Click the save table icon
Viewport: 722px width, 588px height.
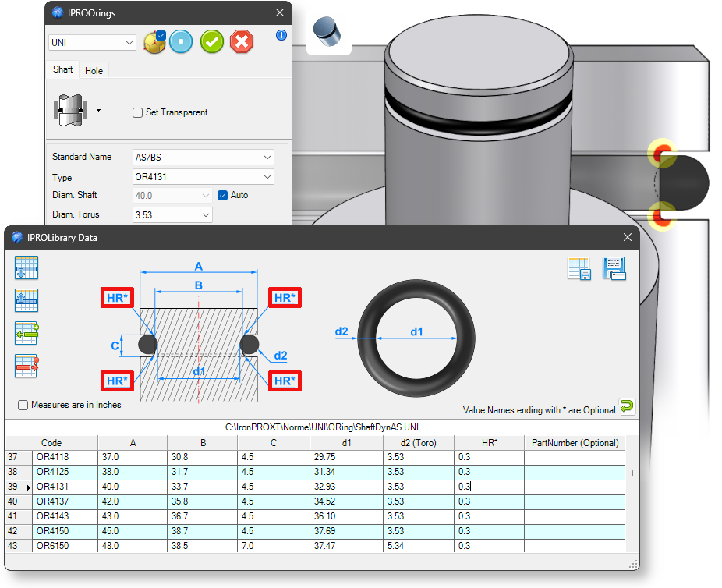click(579, 268)
